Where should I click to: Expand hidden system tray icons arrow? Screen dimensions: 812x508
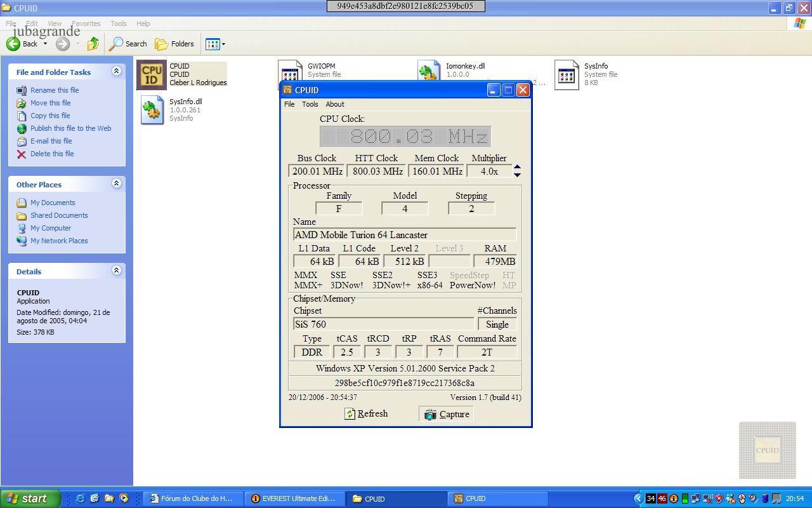click(x=638, y=498)
